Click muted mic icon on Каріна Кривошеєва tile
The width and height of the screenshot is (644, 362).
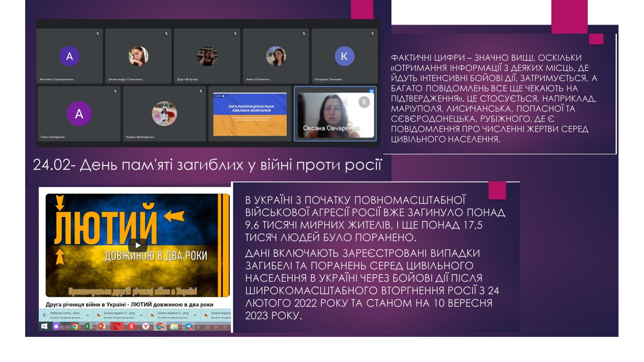point(200,91)
